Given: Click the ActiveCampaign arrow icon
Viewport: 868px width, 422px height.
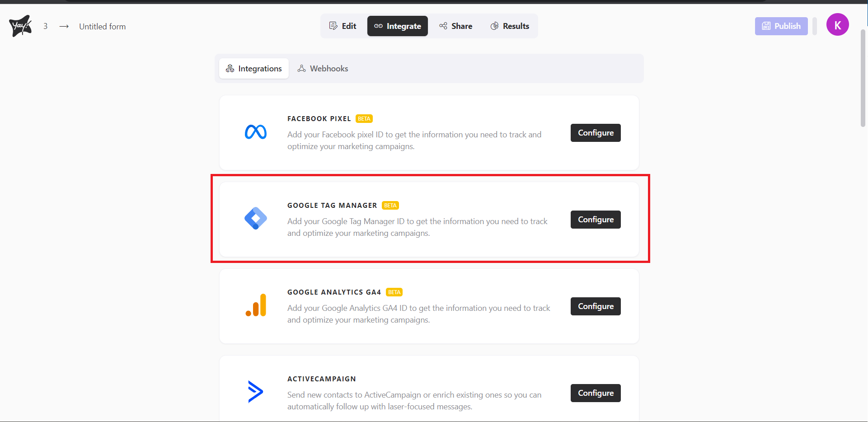Looking at the screenshot, I should (x=255, y=391).
